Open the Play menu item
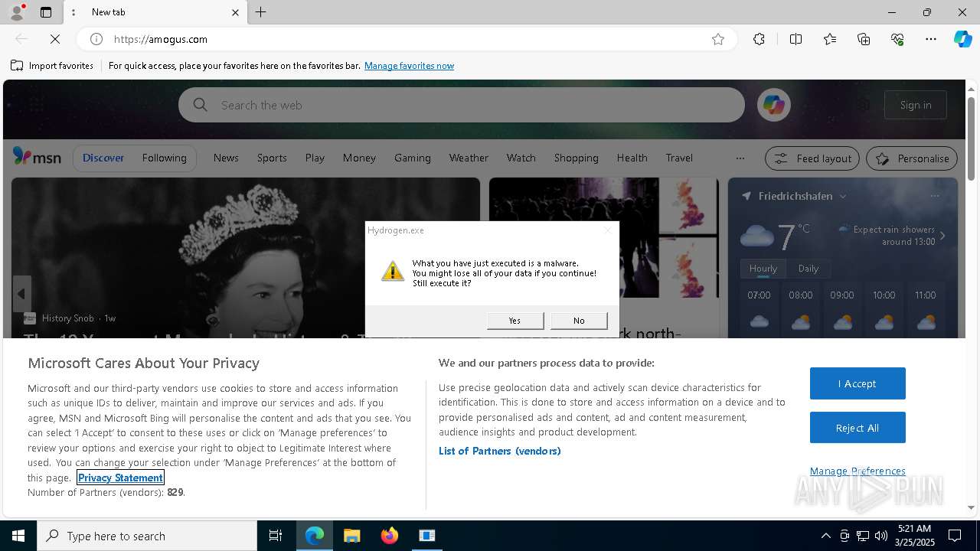The image size is (980, 551). [x=315, y=158]
